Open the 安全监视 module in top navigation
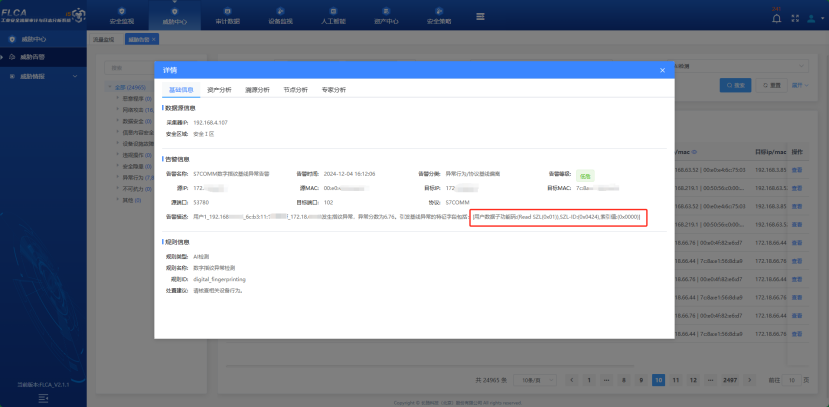This screenshot has width=829, height=407. coord(123,16)
